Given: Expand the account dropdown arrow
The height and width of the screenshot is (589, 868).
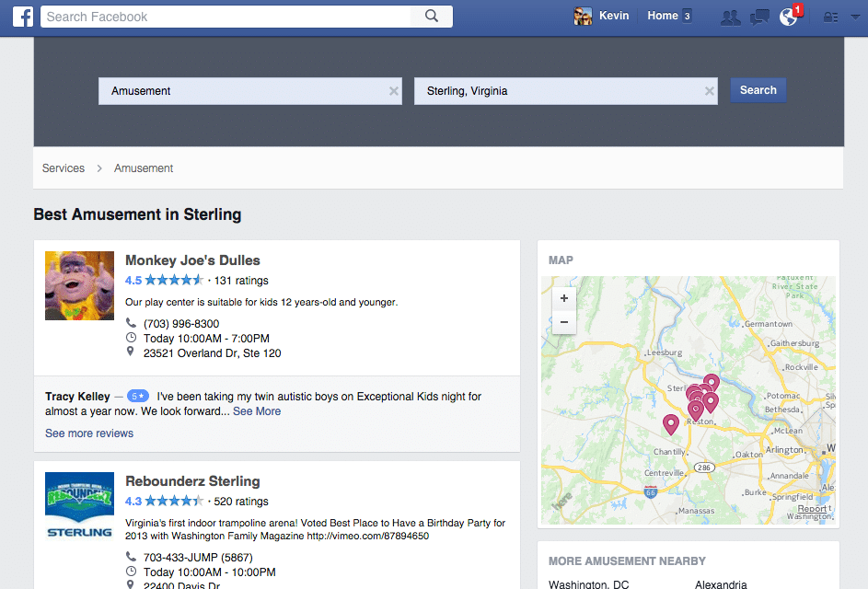Looking at the screenshot, I should pyautogui.click(x=855, y=17).
